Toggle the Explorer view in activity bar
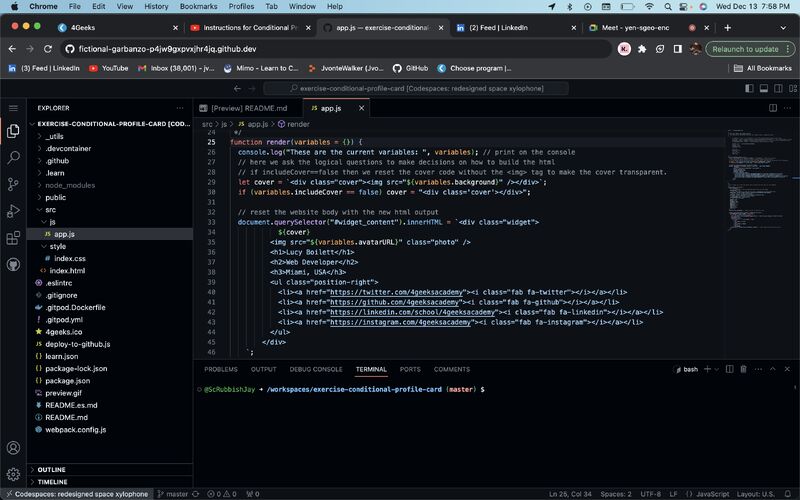800x500 pixels. (13, 130)
